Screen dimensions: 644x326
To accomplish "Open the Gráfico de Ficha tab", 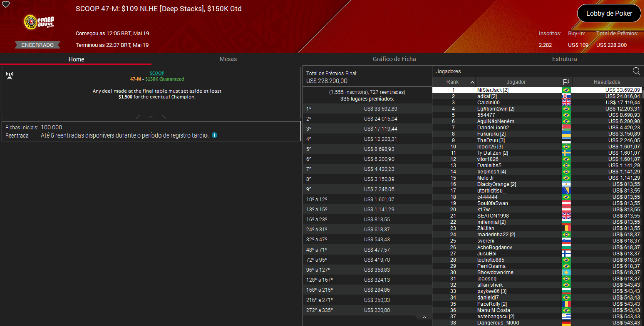I will (x=394, y=59).
